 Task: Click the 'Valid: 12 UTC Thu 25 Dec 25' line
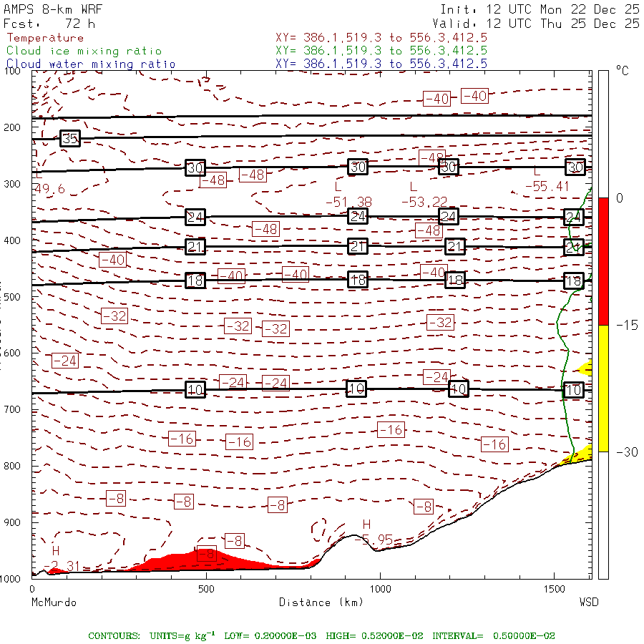[x=536, y=24]
